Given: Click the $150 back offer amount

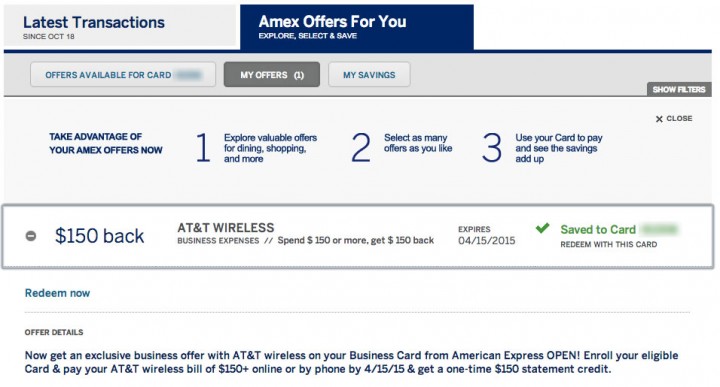Looking at the screenshot, I should coord(99,236).
